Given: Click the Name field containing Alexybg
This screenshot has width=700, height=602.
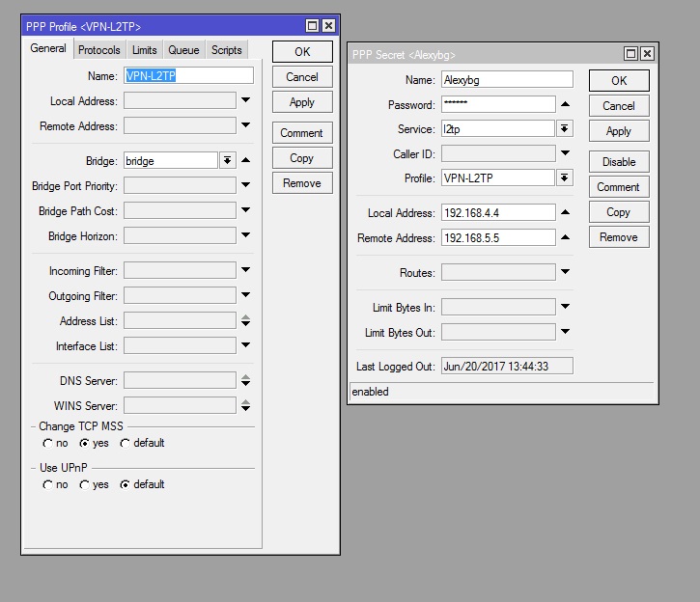Looking at the screenshot, I should [506, 80].
